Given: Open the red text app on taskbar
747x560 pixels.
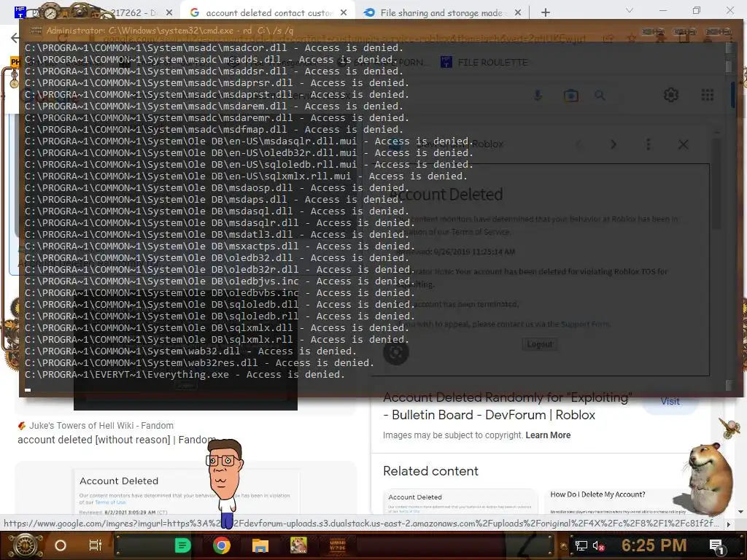Looking at the screenshot, I should (x=337, y=545).
